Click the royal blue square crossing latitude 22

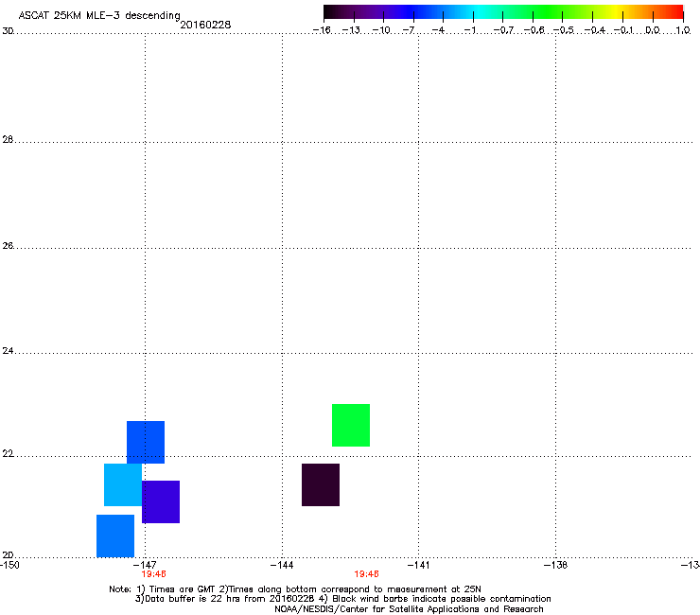coord(146,442)
